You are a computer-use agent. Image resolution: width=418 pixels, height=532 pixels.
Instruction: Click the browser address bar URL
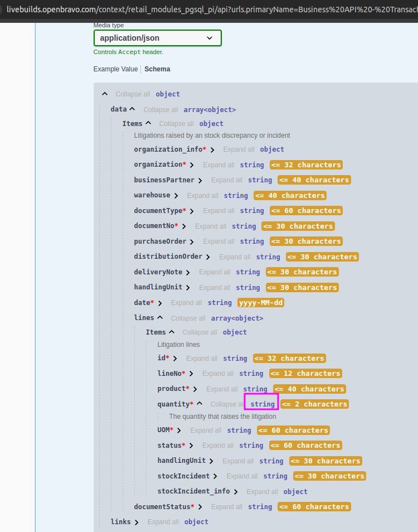click(212, 9)
